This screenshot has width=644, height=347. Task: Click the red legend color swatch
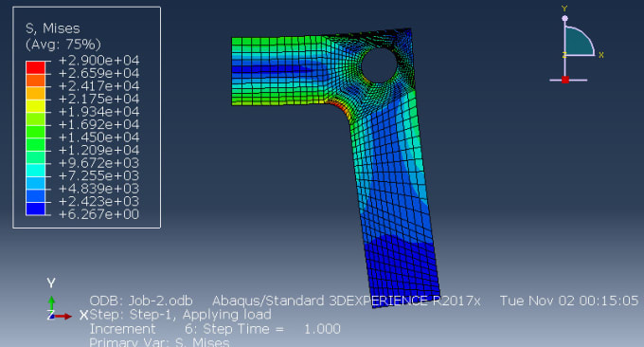(35, 67)
